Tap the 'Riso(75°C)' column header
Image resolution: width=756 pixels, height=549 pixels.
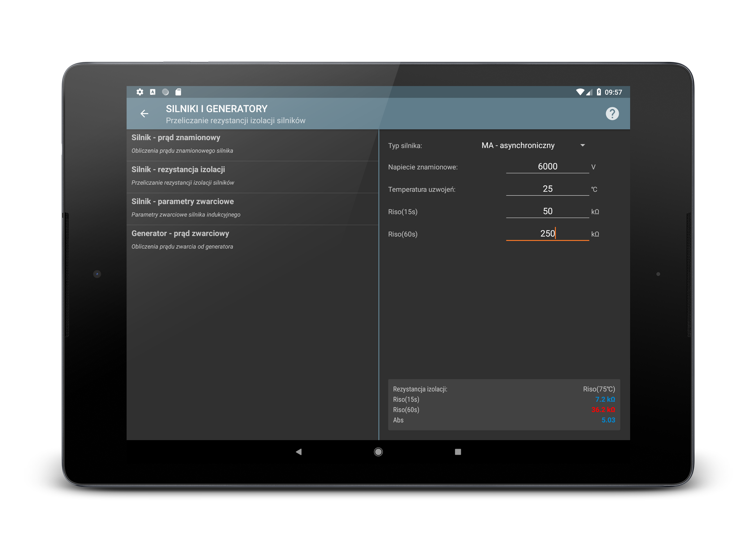[599, 389]
